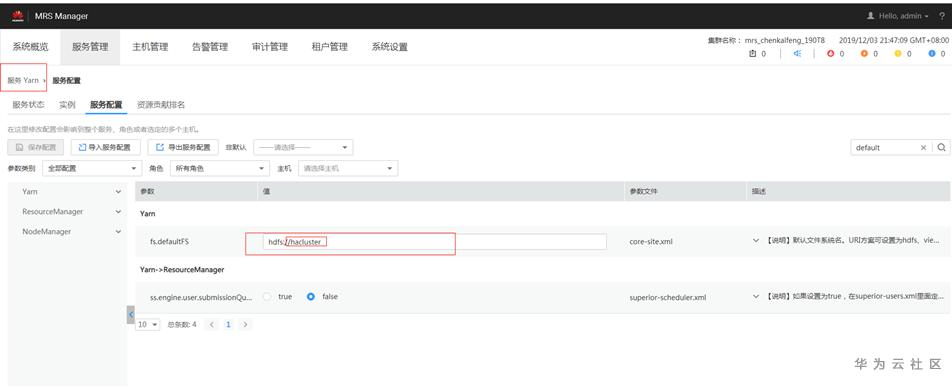Click the blue warning alarm icon
The width and height of the screenshot is (952, 386).
point(932,53)
